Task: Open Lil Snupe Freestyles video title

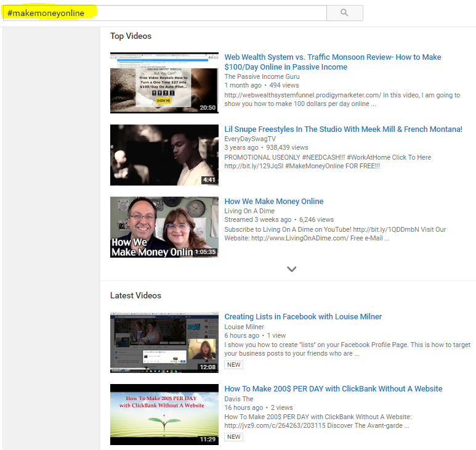Action: 343,129
